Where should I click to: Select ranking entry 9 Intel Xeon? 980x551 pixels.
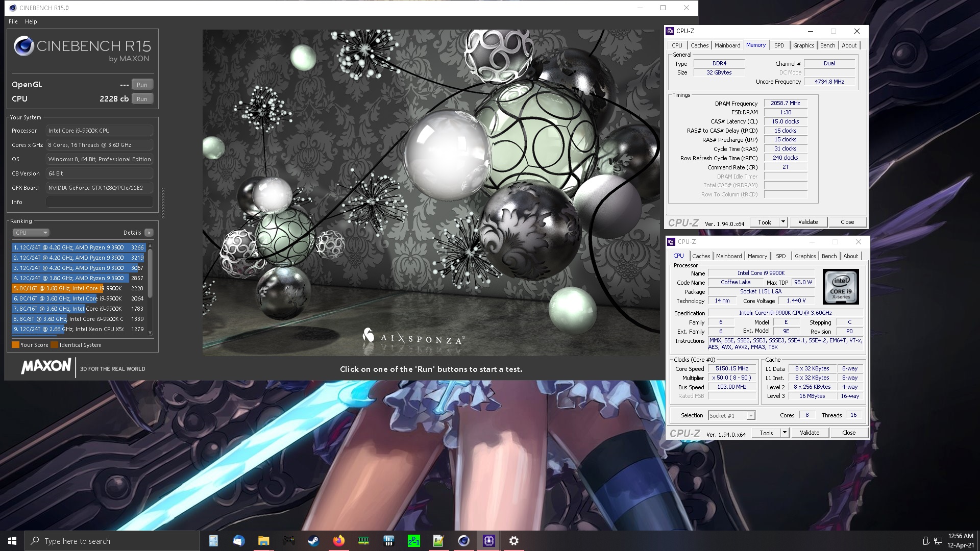[x=79, y=329]
